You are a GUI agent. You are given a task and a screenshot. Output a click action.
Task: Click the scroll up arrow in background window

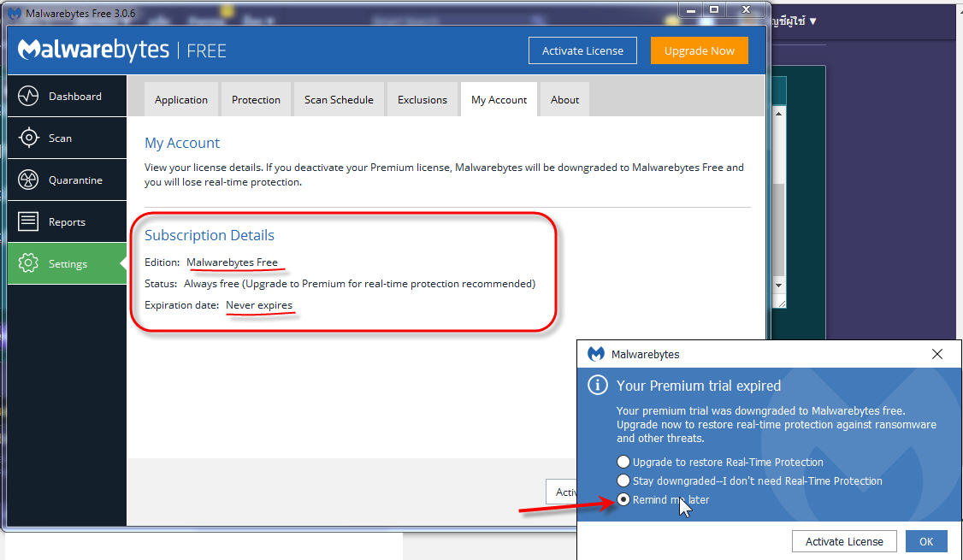(779, 115)
